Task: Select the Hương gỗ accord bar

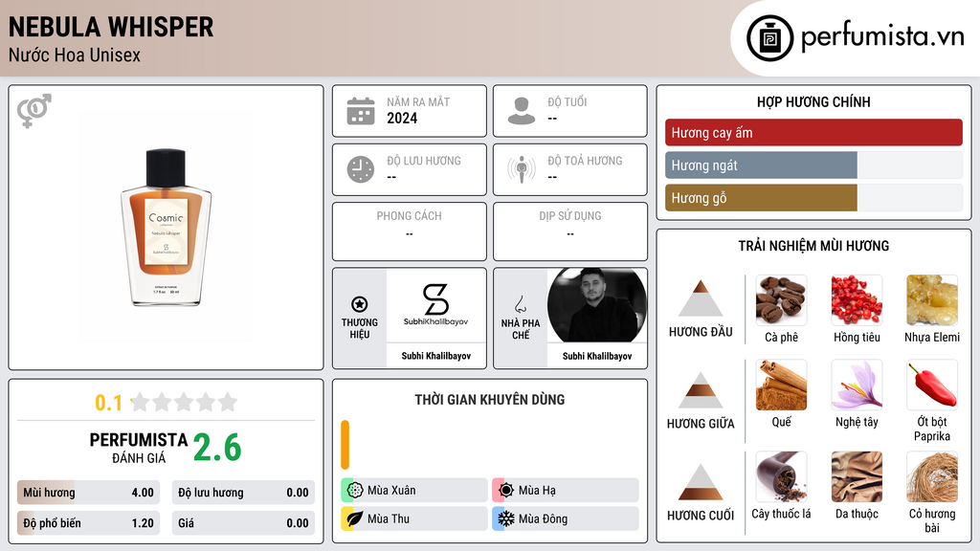Action: click(813, 198)
